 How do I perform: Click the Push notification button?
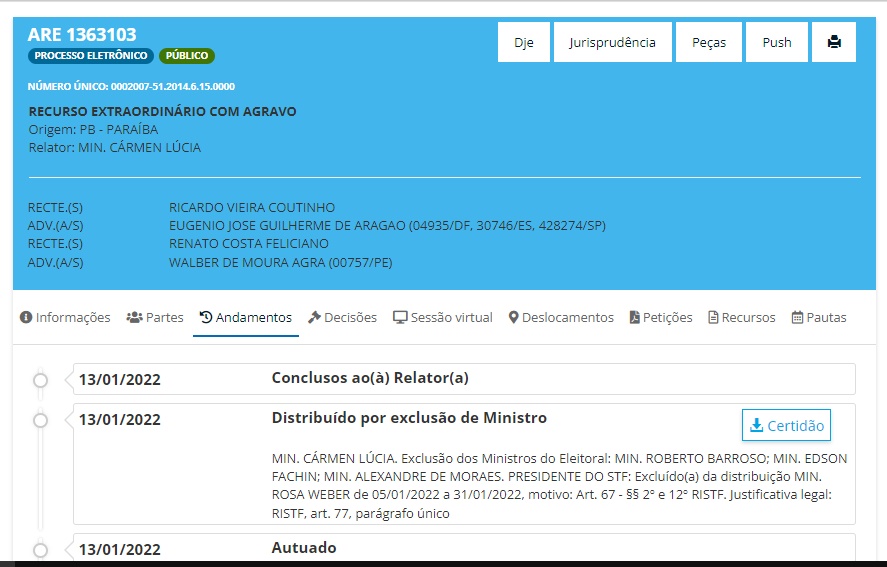coord(776,42)
